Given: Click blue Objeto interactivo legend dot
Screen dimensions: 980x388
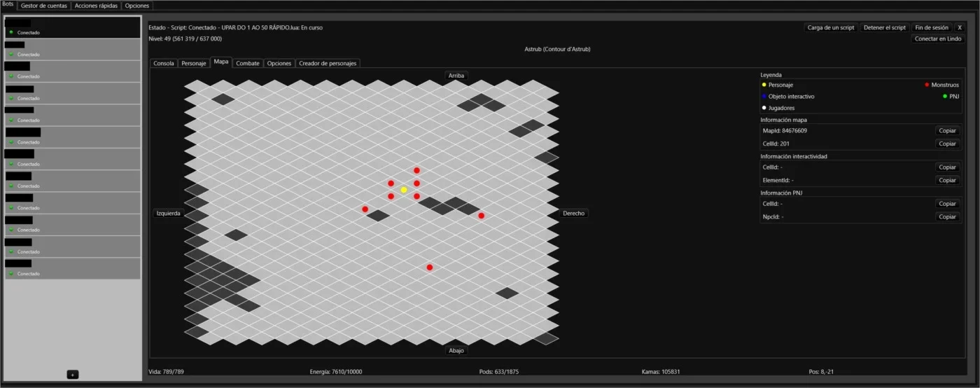Looking at the screenshot, I should coord(764,96).
